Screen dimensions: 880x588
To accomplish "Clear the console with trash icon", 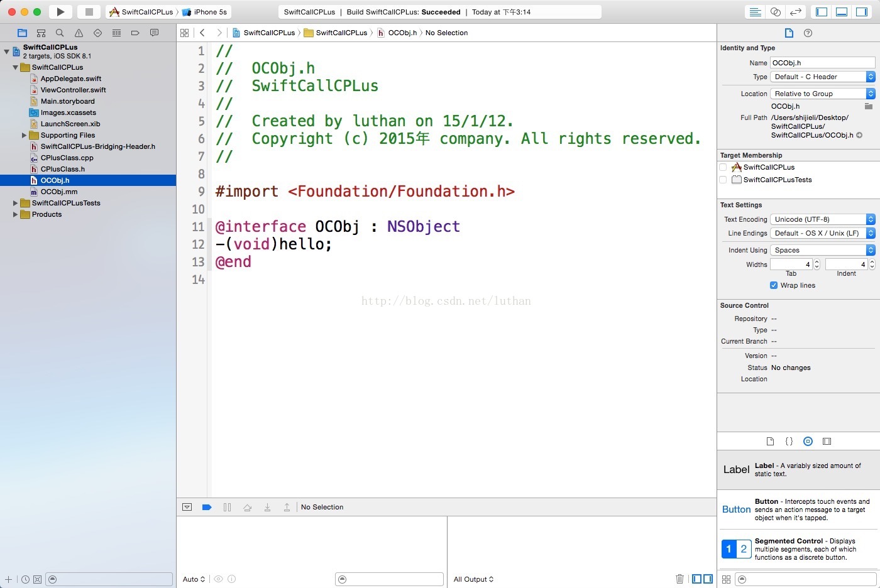I will click(x=679, y=579).
